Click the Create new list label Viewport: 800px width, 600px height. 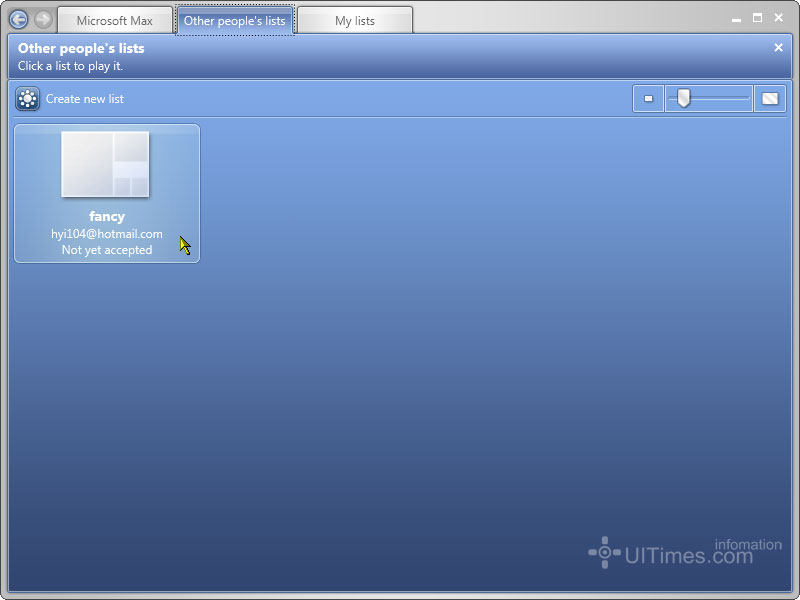[x=85, y=99]
